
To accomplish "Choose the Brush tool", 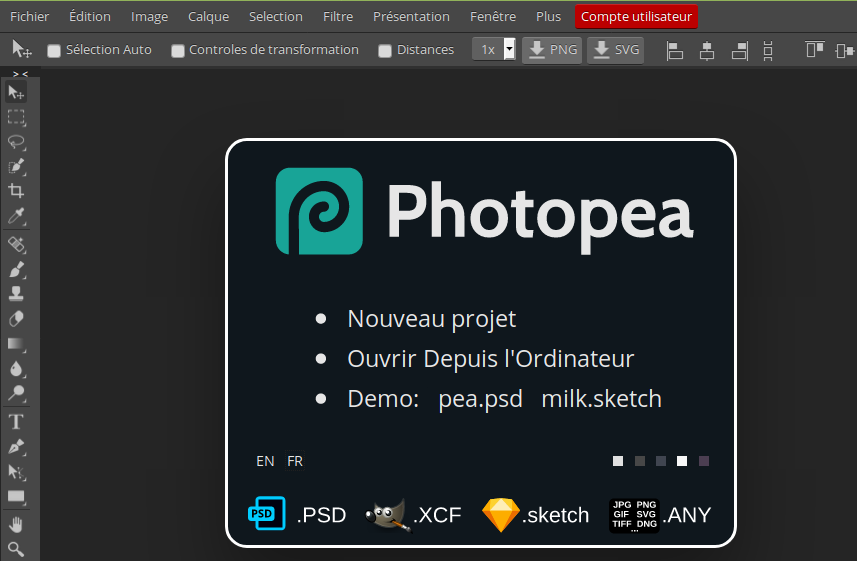I will coord(16,269).
